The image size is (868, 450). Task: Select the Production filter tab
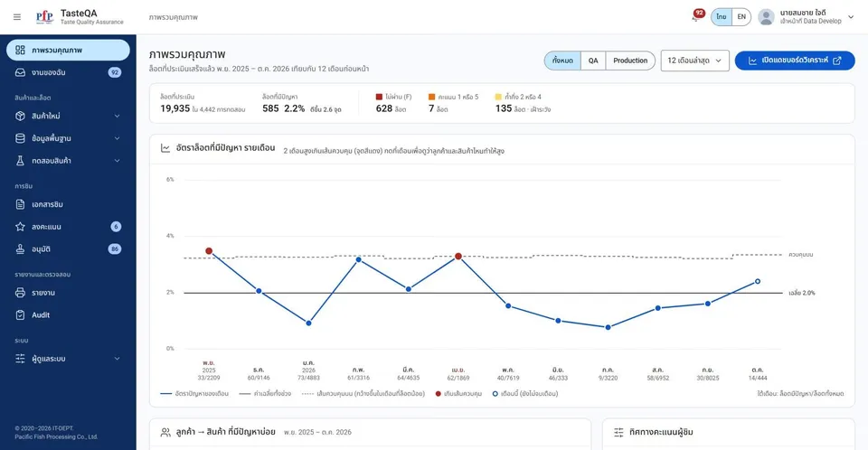pyautogui.click(x=630, y=61)
